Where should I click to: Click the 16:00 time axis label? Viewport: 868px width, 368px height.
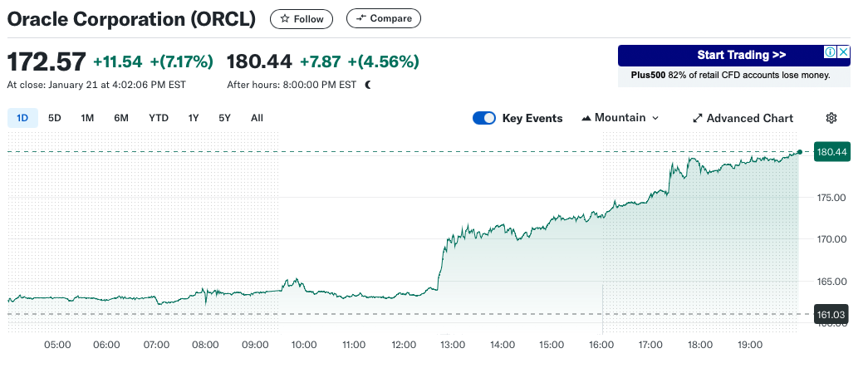pyautogui.click(x=601, y=345)
